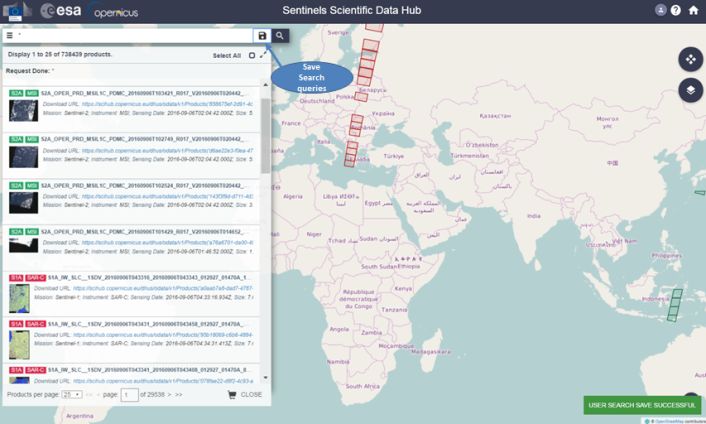Screen dimensions: 706x424
Task: Click the results list scroll-down arrow
Action: [x=265, y=378]
